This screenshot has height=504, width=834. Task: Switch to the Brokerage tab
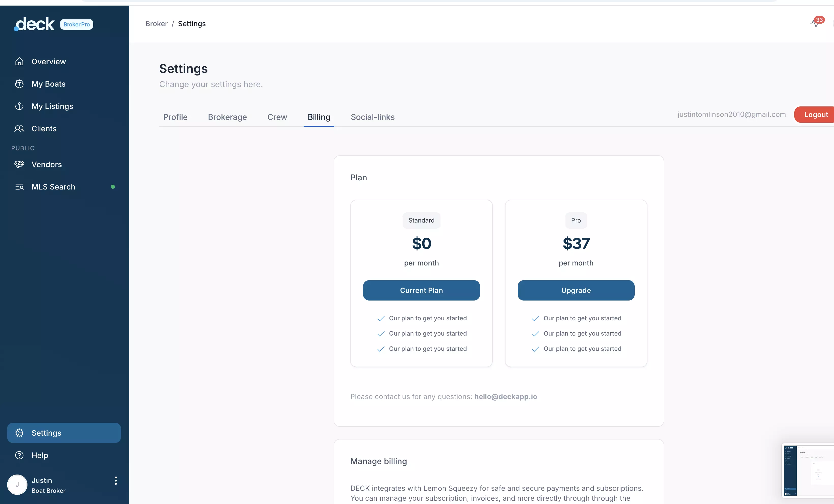228,117
